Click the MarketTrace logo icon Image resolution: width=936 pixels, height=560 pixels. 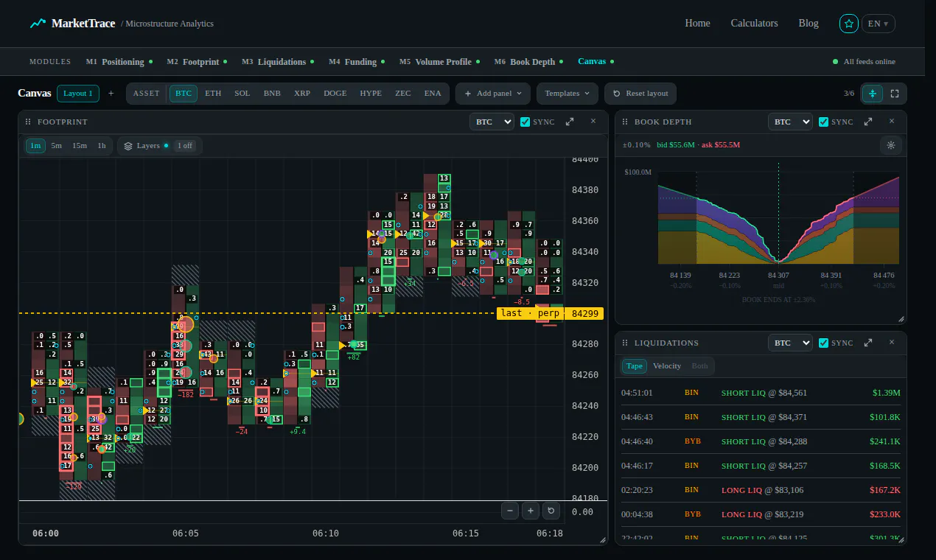pos(38,24)
